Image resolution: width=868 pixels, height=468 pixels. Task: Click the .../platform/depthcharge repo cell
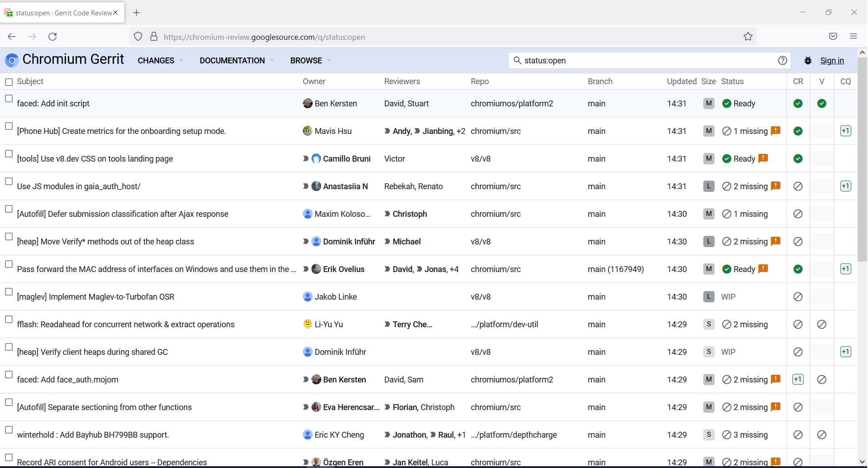tap(514, 435)
